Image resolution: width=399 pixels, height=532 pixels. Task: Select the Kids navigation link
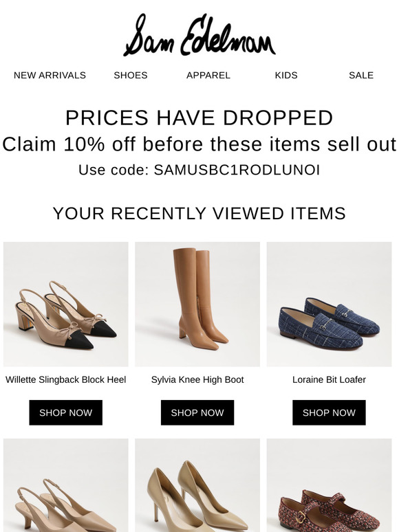coord(286,76)
